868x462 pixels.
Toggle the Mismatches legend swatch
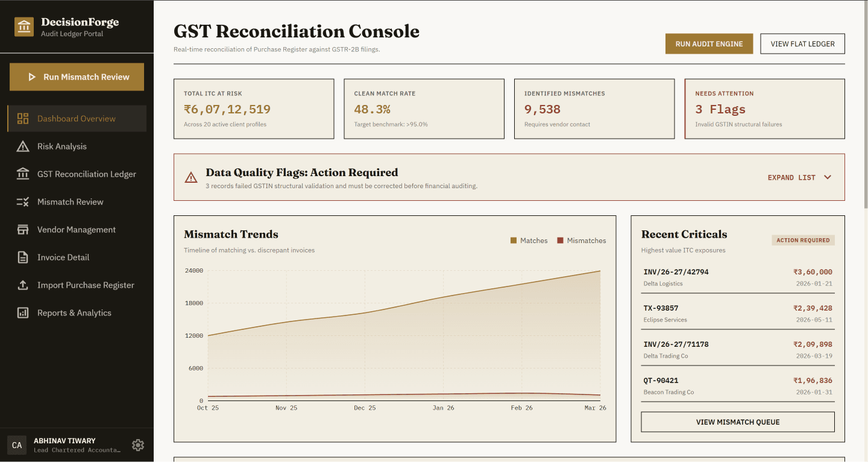pyautogui.click(x=560, y=241)
